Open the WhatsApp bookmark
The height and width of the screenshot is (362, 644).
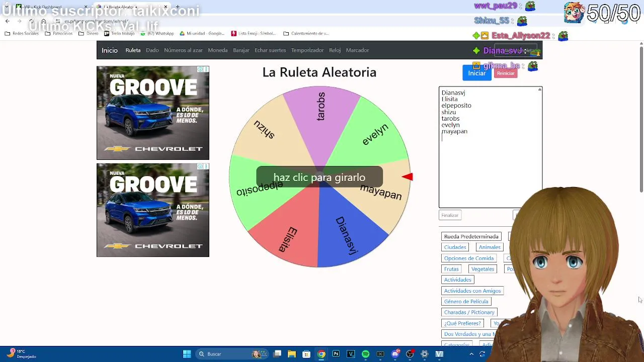pyautogui.click(x=157, y=34)
